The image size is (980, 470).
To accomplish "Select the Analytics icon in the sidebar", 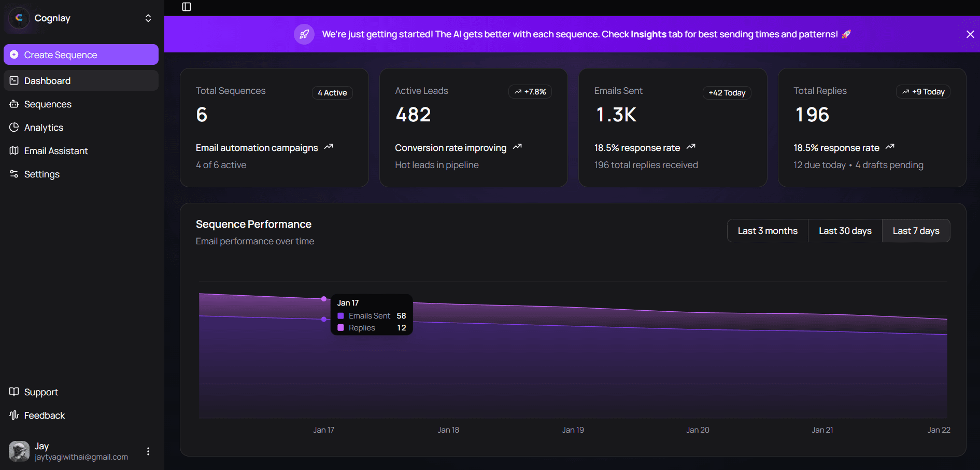I will pos(14,127).
